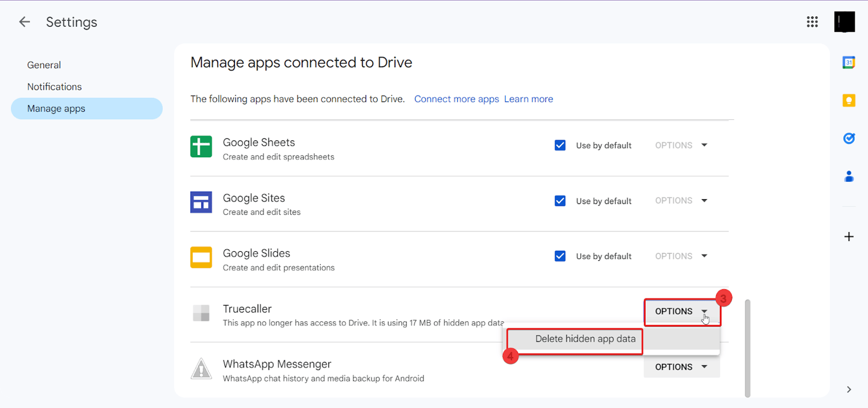Open Contacts from the side panel
868x408 pixels.
pyautogui.click(x=849, y=177)
